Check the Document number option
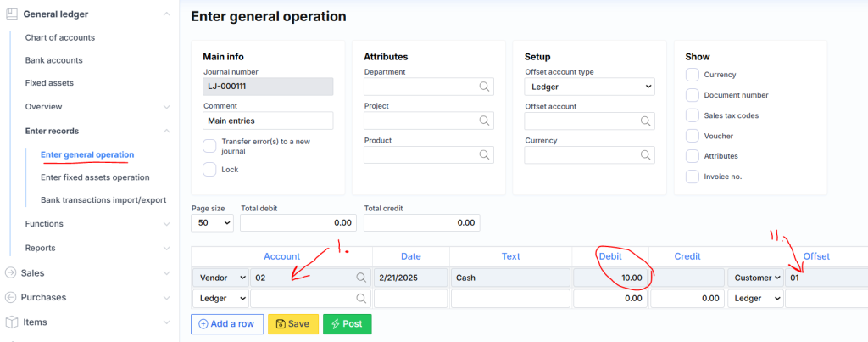The width and height of the screenshot is (868, 342). (x=693, y=95)
